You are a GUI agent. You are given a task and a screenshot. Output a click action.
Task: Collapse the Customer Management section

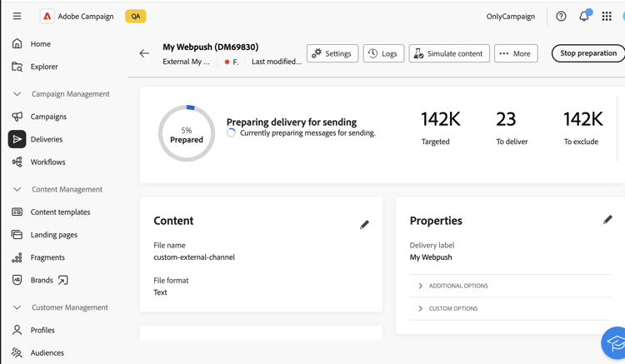coord(17,307)
